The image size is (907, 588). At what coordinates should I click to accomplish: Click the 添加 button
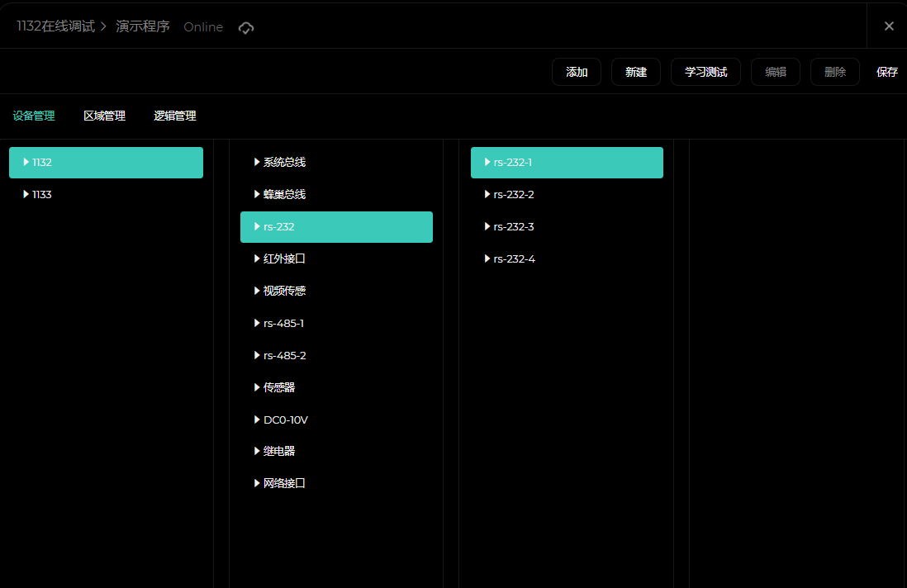click(576, 72)
